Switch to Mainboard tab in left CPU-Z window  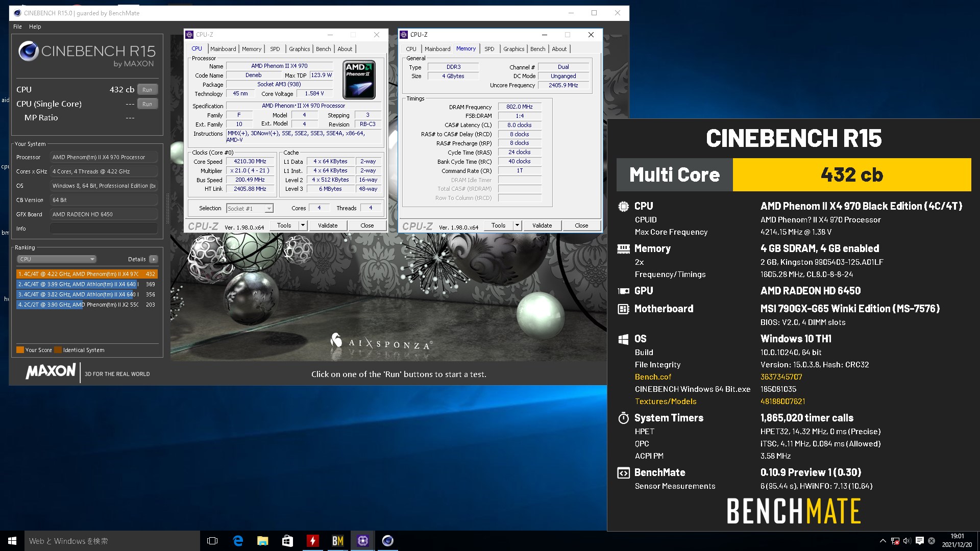[x=223, y=49]
